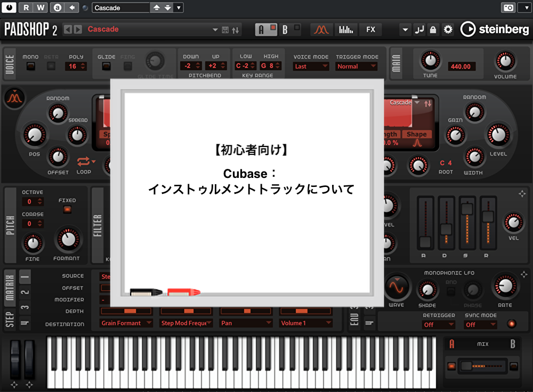Open the Step Mod Frequency destination dropdown

(186, 323)
